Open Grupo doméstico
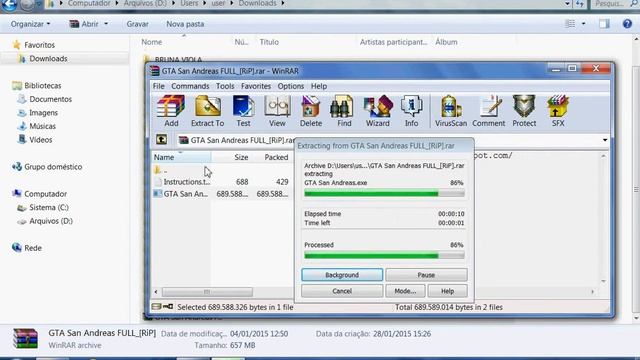The width and height of the screenshot is (640, 360). [x=53, y=167]
